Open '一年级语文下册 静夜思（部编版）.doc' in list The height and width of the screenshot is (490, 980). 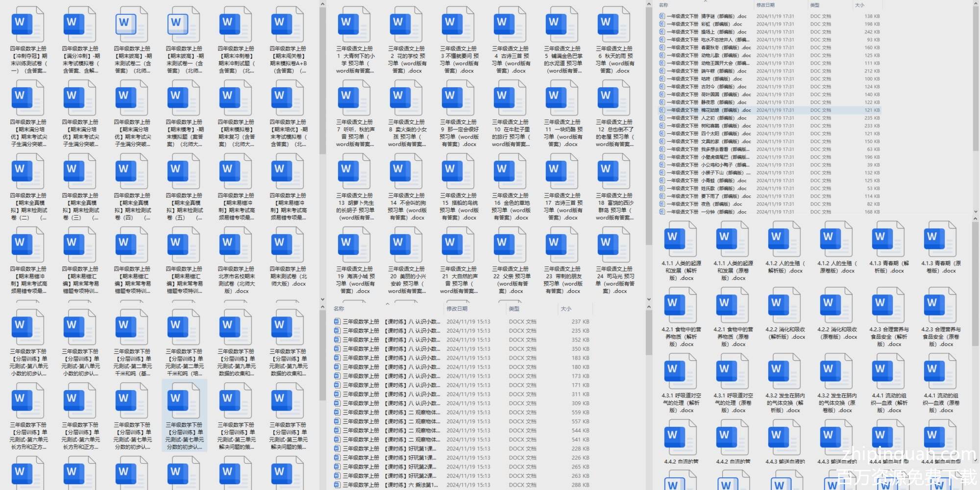point(706,102)
